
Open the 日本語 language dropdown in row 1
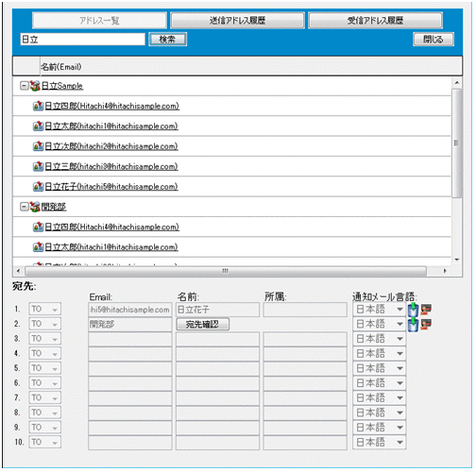point(380,310)
